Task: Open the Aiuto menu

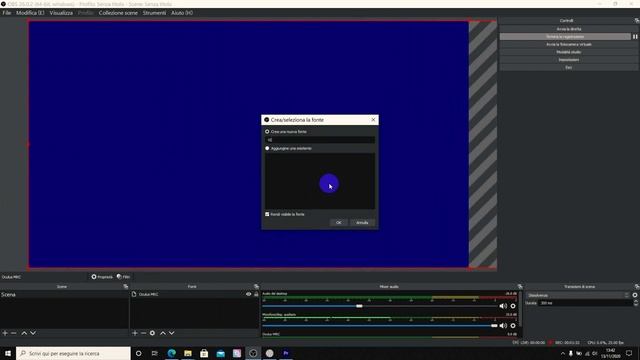Action: pos(182,13)
